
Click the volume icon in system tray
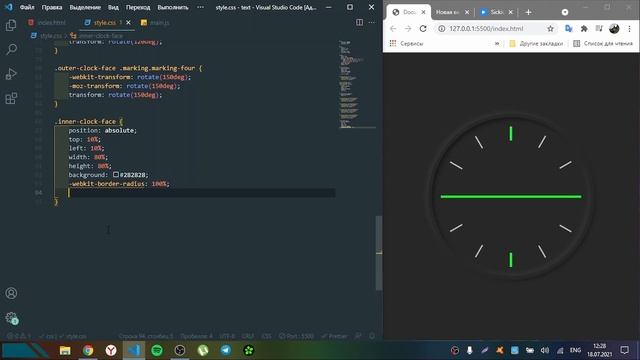point(544,350)
